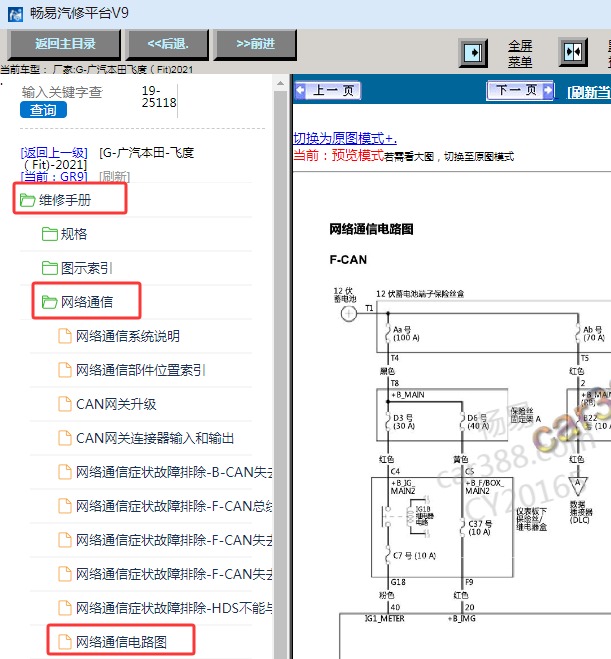611x659 pixels.
Task: Click the 切换为原图模式+ link
Action: [x=345, y=138]
